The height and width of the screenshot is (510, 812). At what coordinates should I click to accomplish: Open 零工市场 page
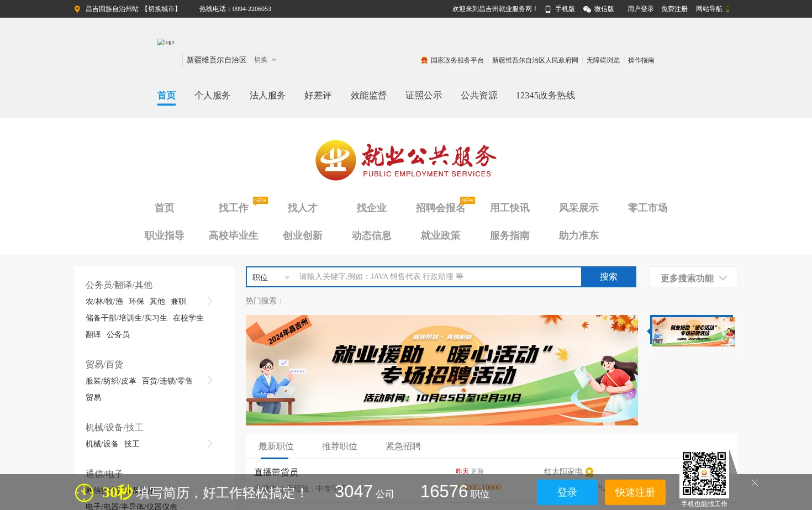point(647,208)
